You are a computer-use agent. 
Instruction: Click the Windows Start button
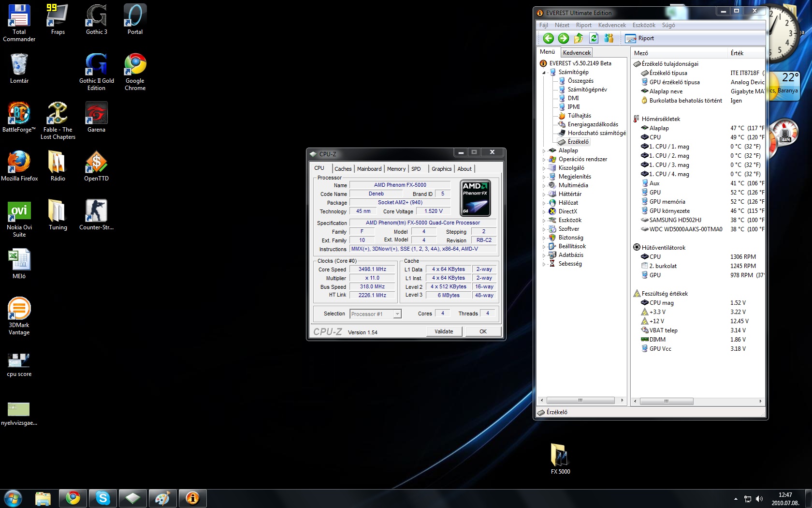point(13,498)
